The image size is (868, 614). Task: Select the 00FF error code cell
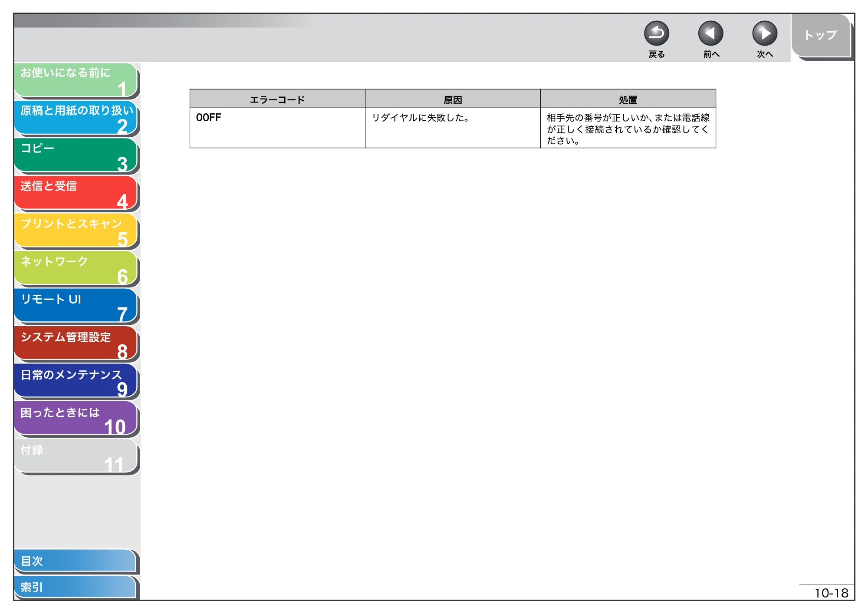tap(277, 128)
